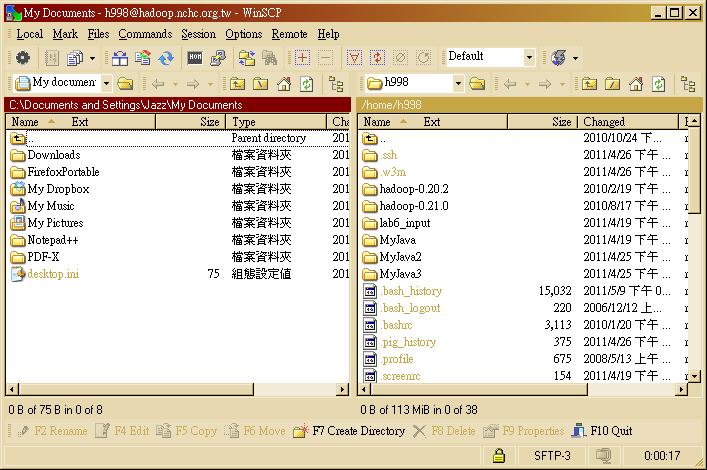Click F2 Rename button

click(x=52, y=431)
